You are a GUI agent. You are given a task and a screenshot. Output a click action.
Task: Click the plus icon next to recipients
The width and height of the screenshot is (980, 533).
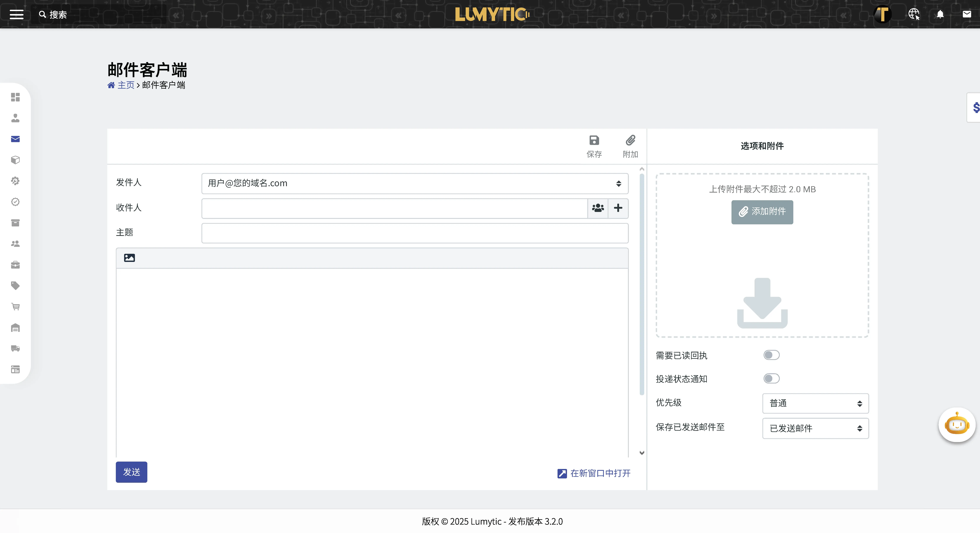pyautogui.click(x=618, y=208)
